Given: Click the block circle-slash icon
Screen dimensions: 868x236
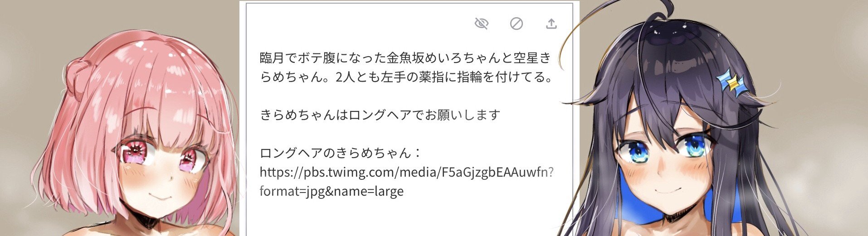Looking at the screenshot, I should (x=516, y=24).
